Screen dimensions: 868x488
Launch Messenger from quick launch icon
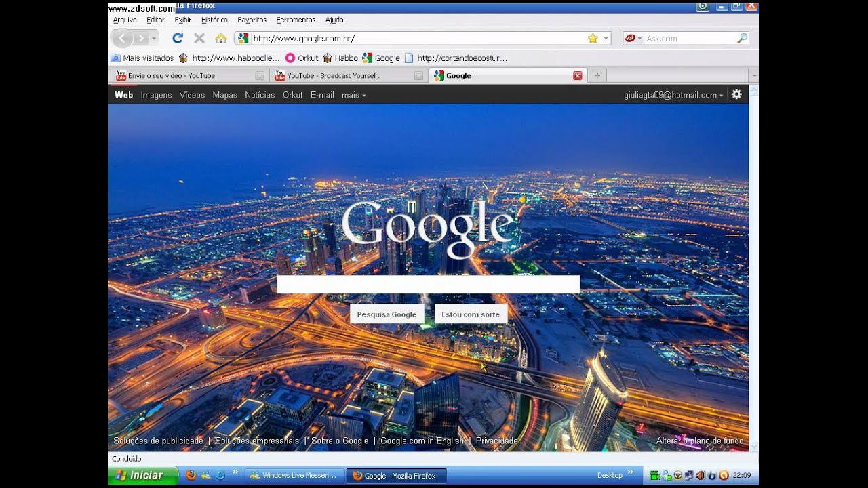(205, 475)
